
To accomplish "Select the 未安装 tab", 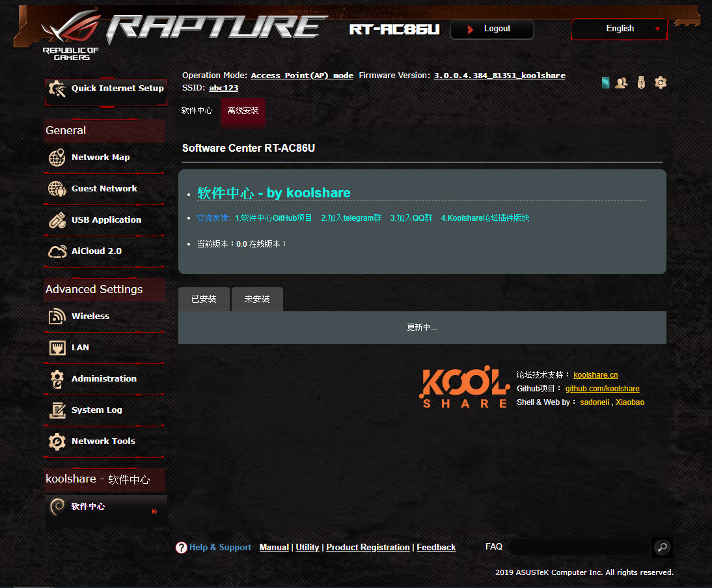I will pos(257,299).
